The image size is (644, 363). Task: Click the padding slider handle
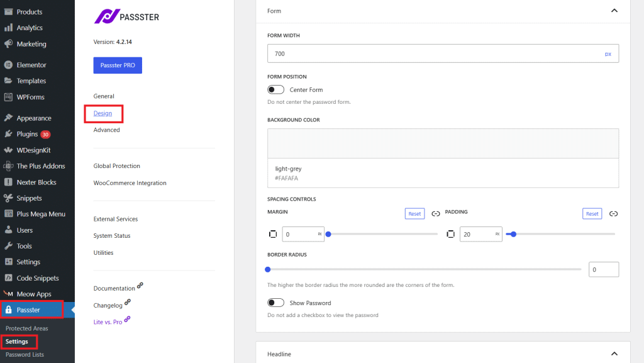pyautogui.click(x=513, y=234)
